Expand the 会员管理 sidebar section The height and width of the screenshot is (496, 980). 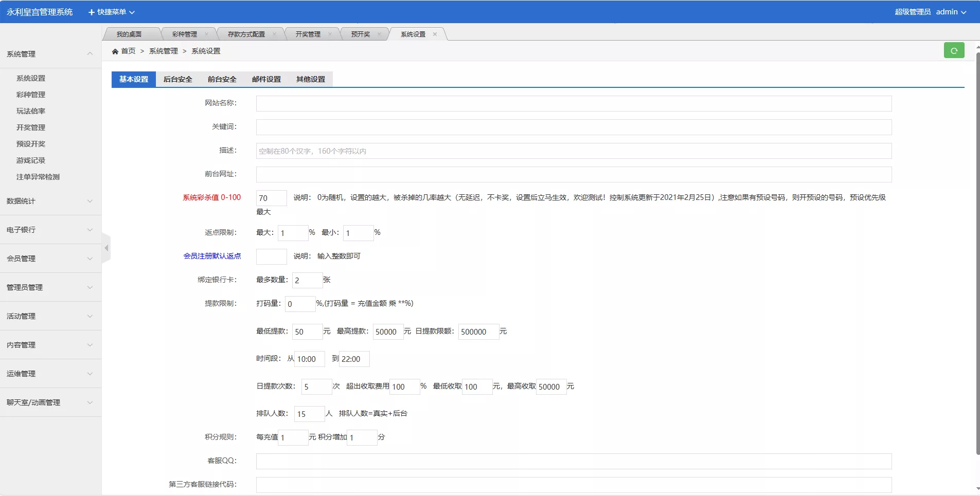[50, 259]
